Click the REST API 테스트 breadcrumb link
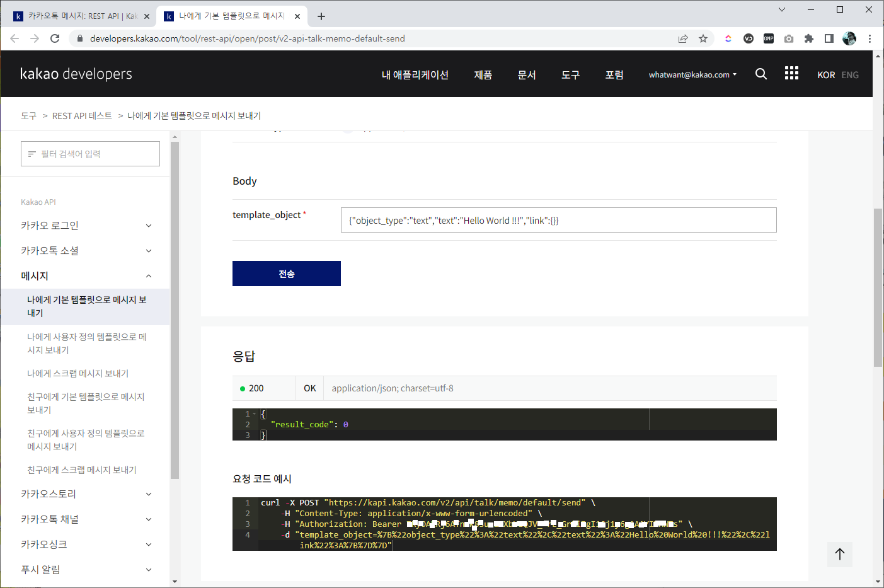This screenshot has height=588, width=884. [x=82, y=116]
